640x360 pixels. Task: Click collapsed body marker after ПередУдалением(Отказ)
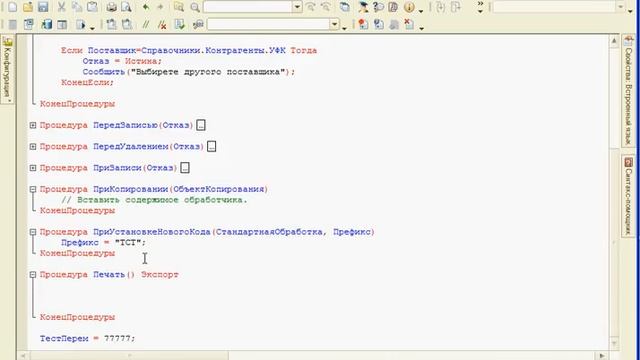[211, 147]
